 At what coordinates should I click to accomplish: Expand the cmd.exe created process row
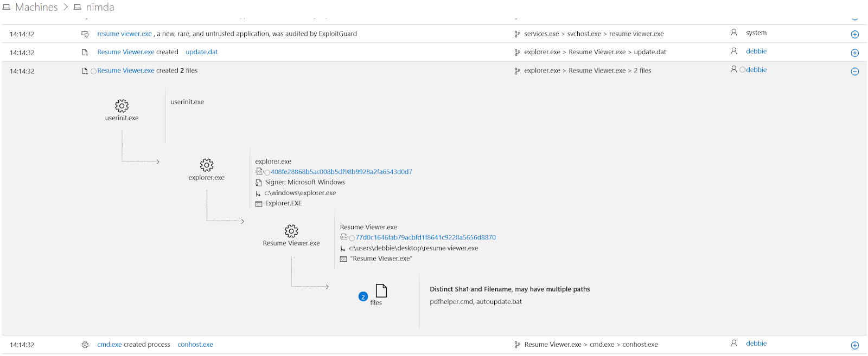tap(854, 345)
